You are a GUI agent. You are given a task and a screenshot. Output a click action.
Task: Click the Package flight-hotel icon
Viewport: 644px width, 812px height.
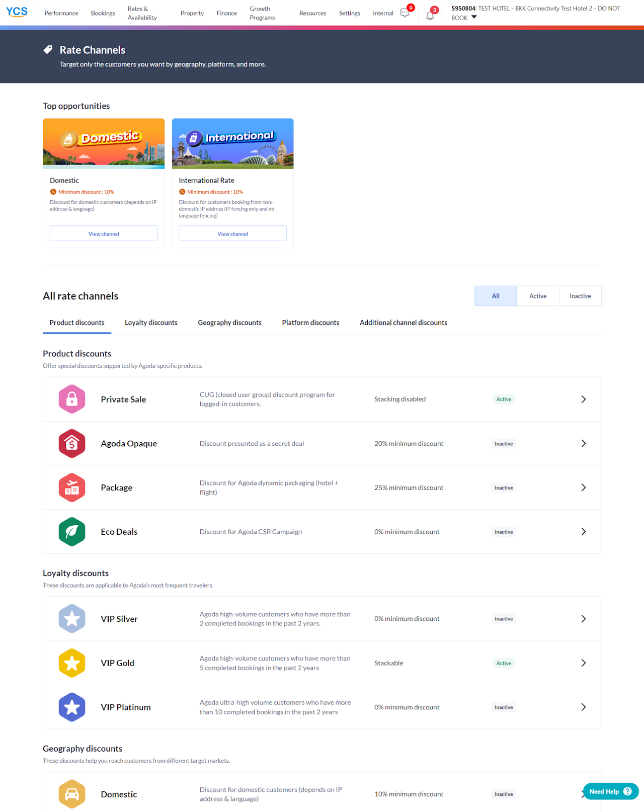coord(72,488)
